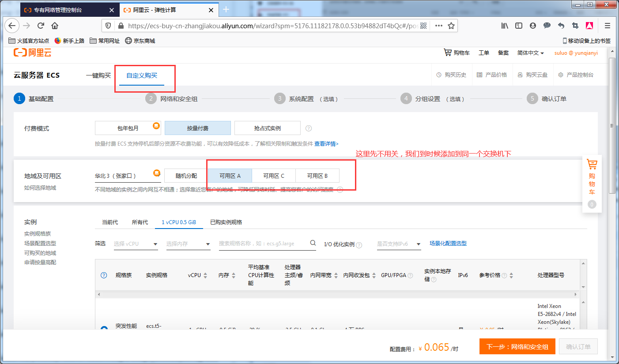The image size is (619, 364).
Task: Reload the page with refresh icon
Action: pyautogui.click(x=41, y=26)
